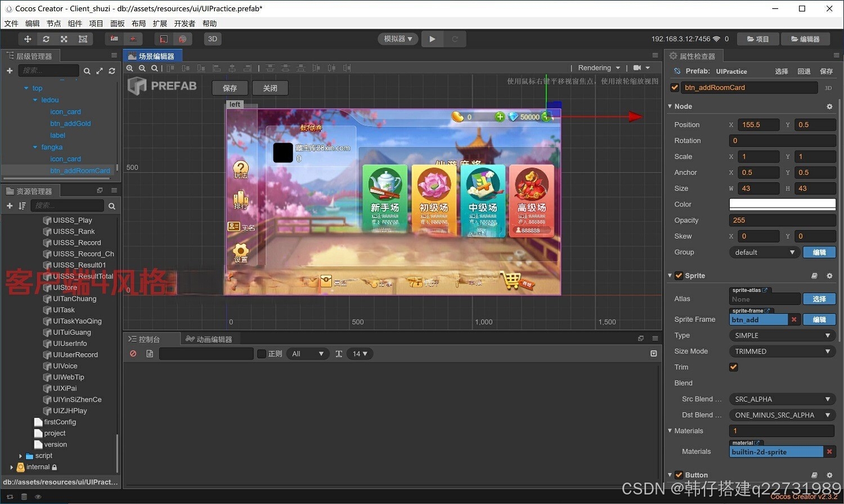Open the scene camera dropdown
Screen dimensions: 844x504
click(x=641, y=68)
